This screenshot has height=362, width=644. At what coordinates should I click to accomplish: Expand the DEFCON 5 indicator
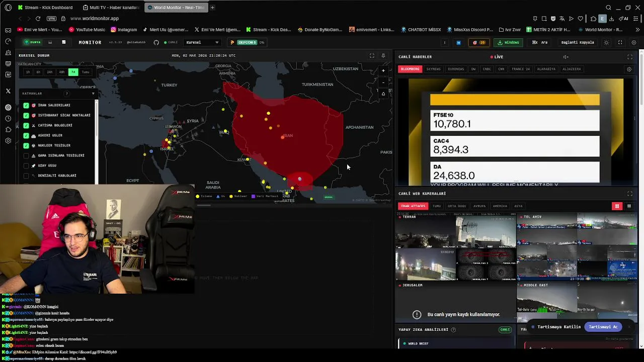pos(247,42)
